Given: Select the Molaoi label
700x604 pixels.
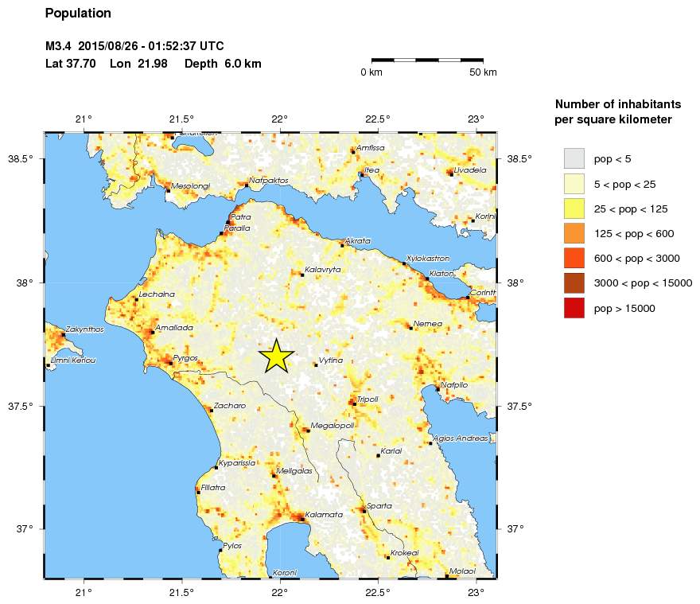Looking at the screenshot, I should tap(462, 571).
